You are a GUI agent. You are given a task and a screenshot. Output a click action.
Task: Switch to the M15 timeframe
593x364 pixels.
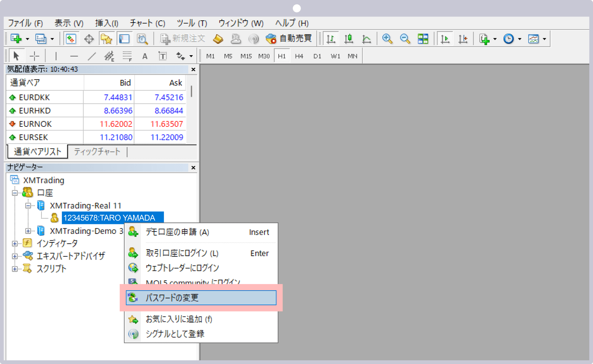point(246,56)
